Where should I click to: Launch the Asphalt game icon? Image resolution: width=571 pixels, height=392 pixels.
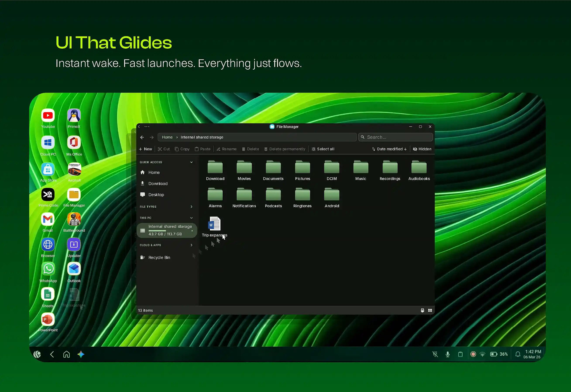click(74, 169)
